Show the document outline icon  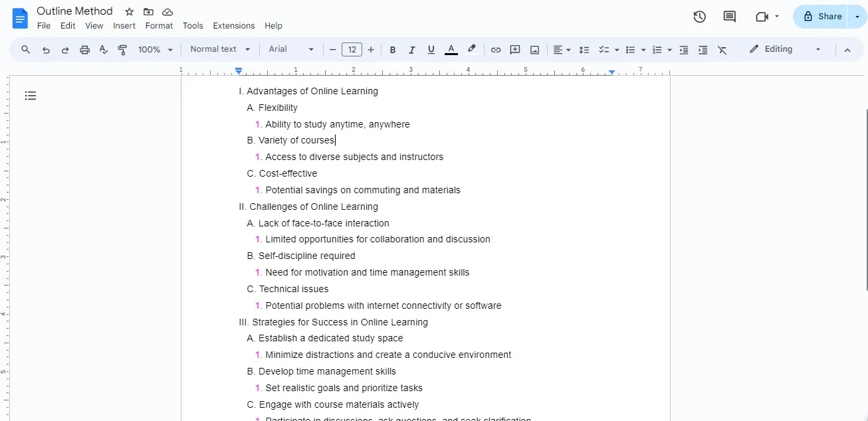[31, 96]
